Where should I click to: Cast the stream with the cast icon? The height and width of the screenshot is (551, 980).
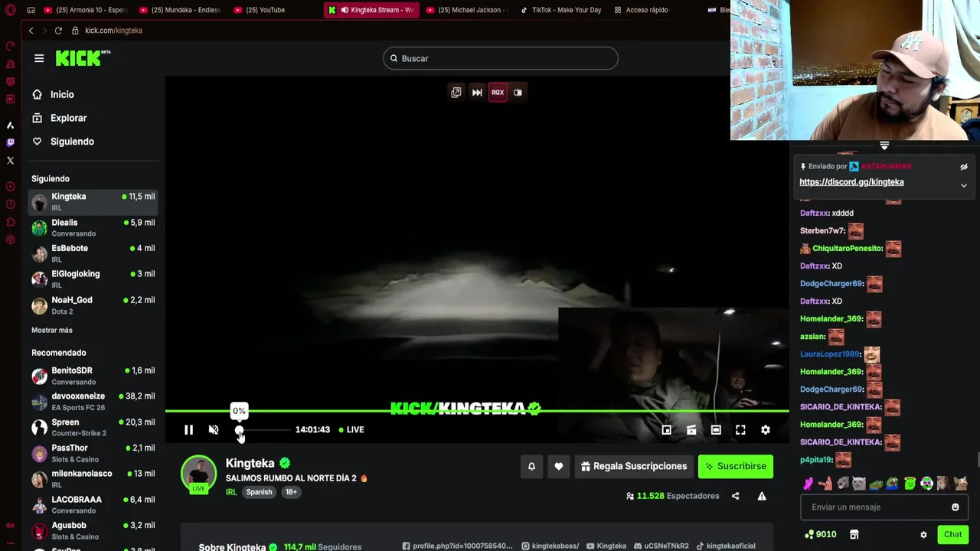(691, 430)
